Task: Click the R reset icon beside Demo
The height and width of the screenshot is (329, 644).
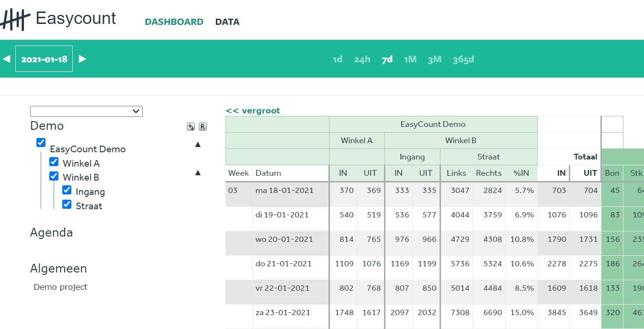Action: click(x=203, y=126)
